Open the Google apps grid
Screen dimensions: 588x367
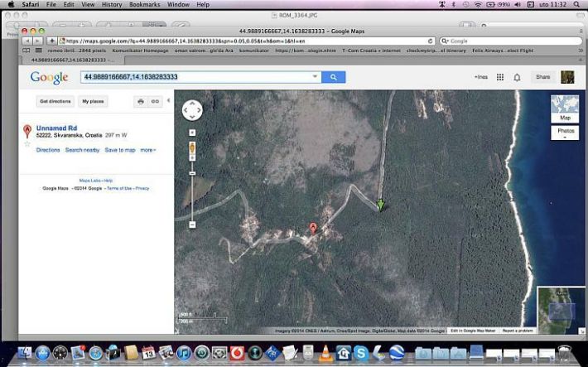[x=499, y=77]
